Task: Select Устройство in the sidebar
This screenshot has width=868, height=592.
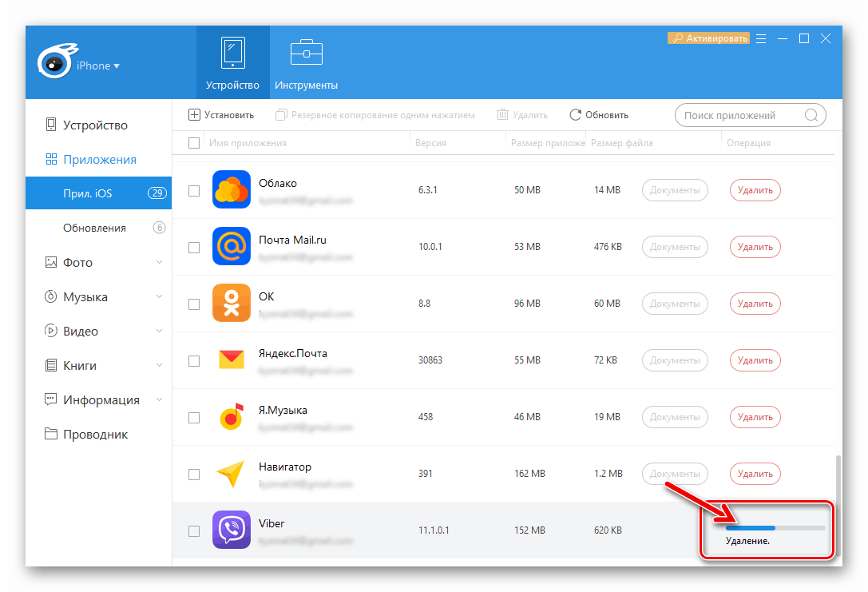Action: coord(95,125)
